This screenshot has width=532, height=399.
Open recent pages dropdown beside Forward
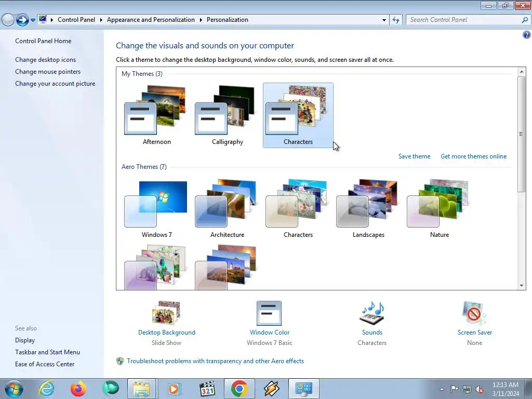click(33, 20)
